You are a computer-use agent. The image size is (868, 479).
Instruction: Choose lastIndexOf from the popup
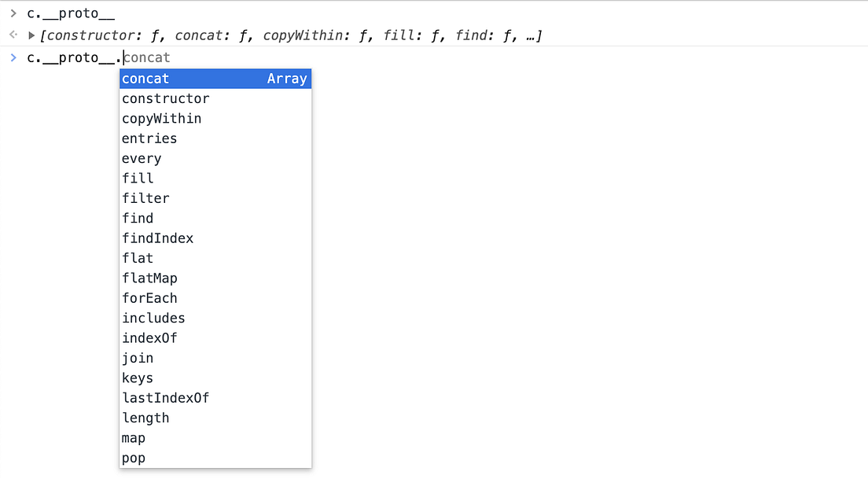click(x=215, y=398)
